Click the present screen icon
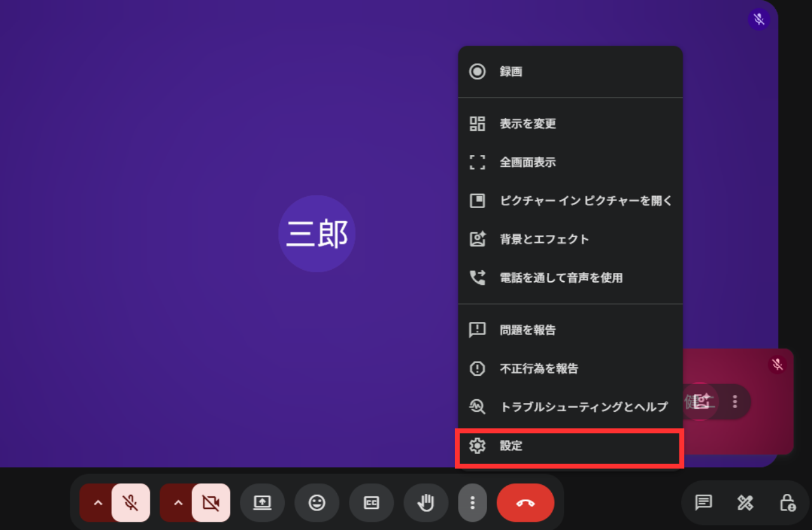The image size is (812, 530). [x=262, y=503]
